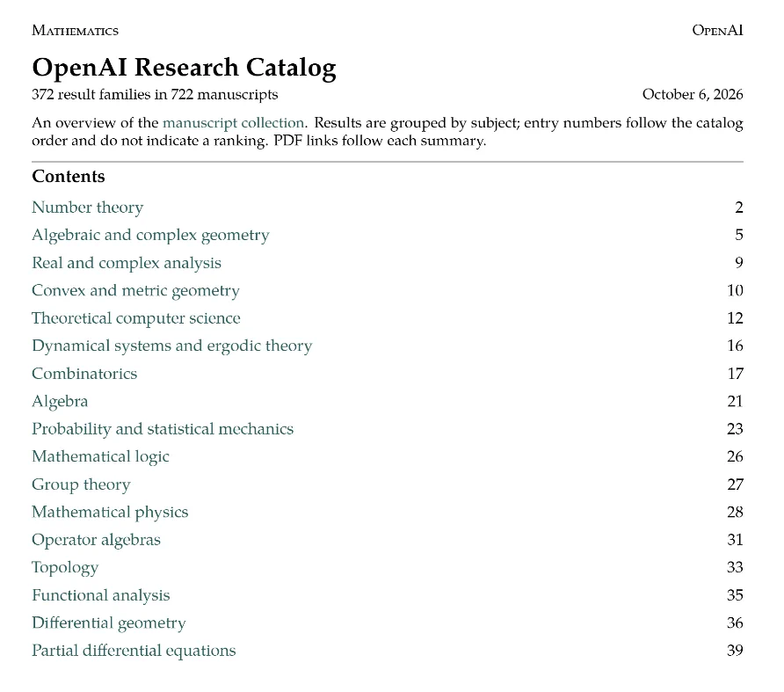Open the Mathematical logic section

tap(100, 456)
